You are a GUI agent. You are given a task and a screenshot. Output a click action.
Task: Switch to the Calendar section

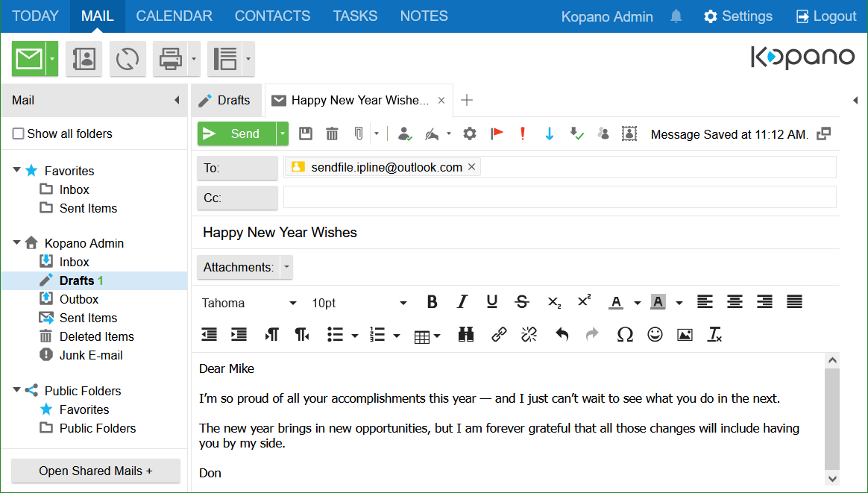(174, 16)
